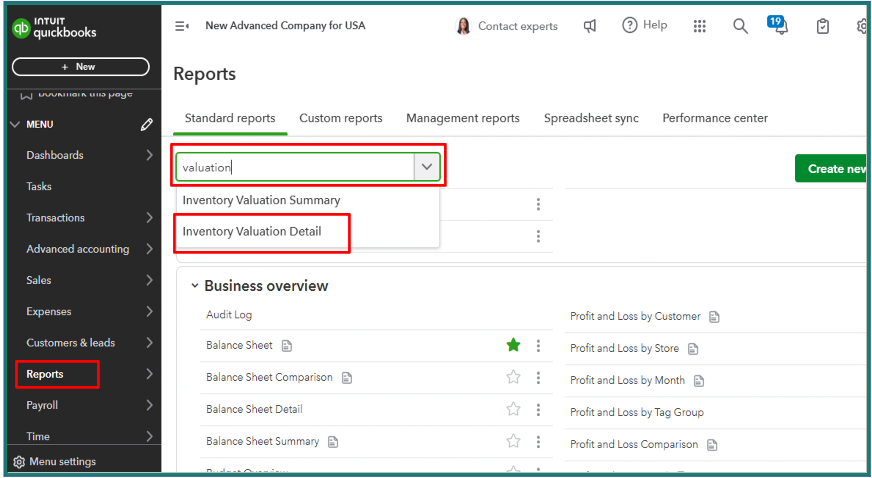The height and width of the screenshot is (478, 872).
Task: Star the Balance Sheet Detail report
Action: coord(513,409)
